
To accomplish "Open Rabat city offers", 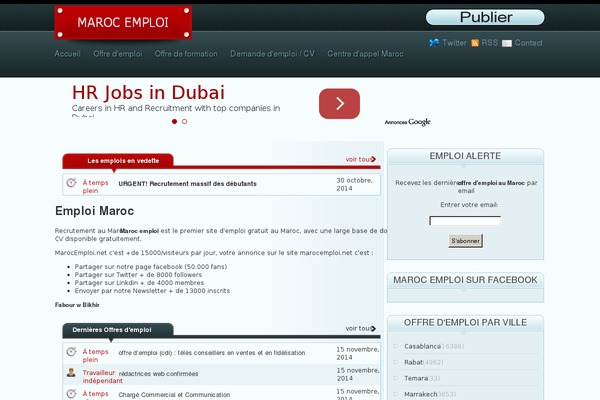I will tap(413, 362).
